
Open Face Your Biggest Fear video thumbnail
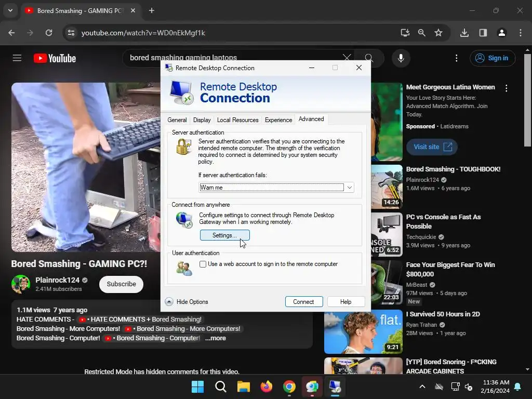point(387,283)
